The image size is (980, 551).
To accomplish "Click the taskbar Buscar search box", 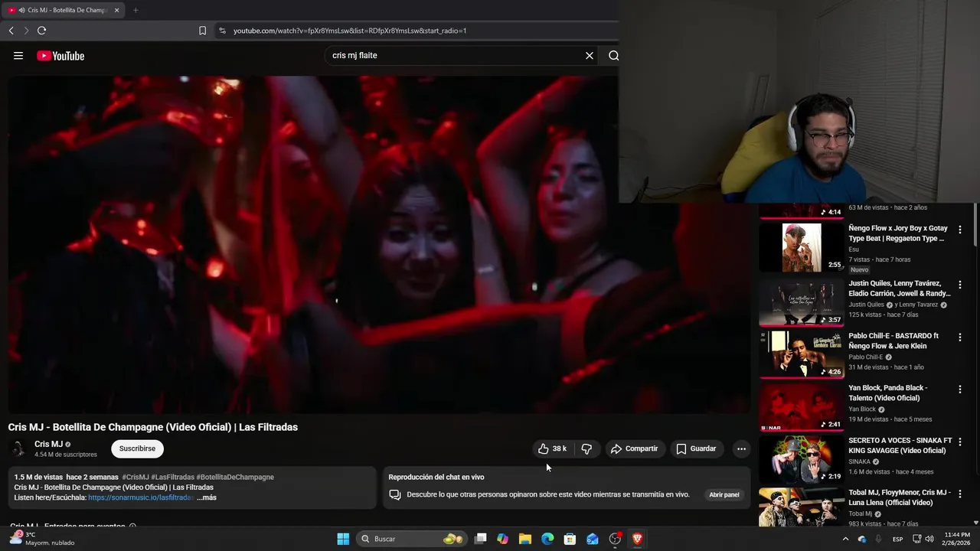I will click(412, 539).
